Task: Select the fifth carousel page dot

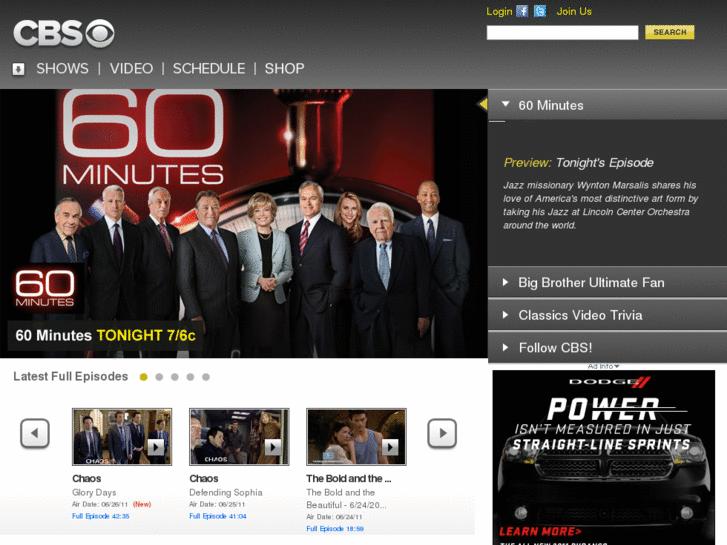Action: [206, 377]
